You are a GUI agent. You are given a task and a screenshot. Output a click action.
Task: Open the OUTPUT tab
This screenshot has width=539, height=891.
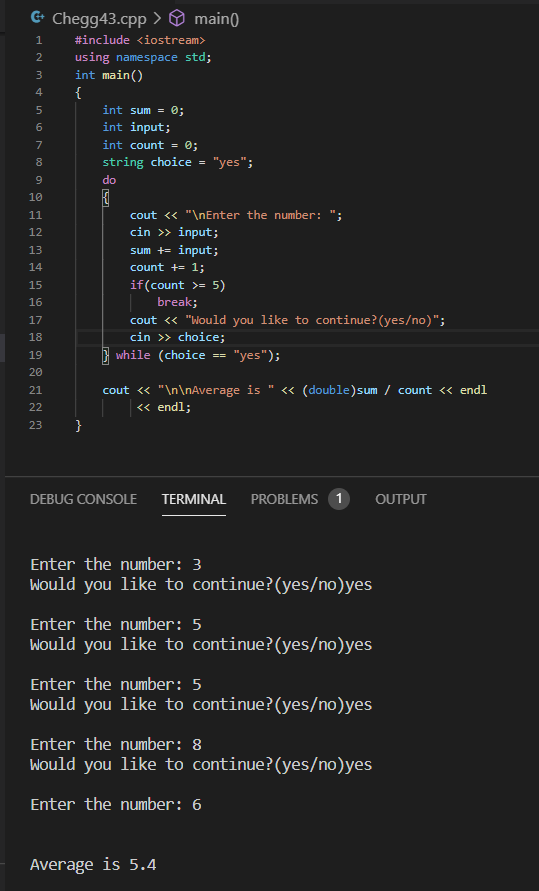click(x=401, y=499)
